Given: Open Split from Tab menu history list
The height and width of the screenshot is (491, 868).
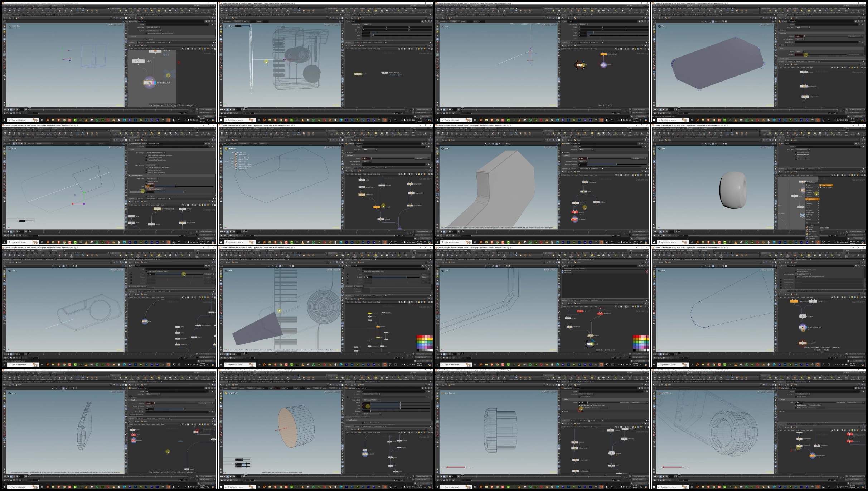Looking at the screenshot, I should [x=810, y=234].
